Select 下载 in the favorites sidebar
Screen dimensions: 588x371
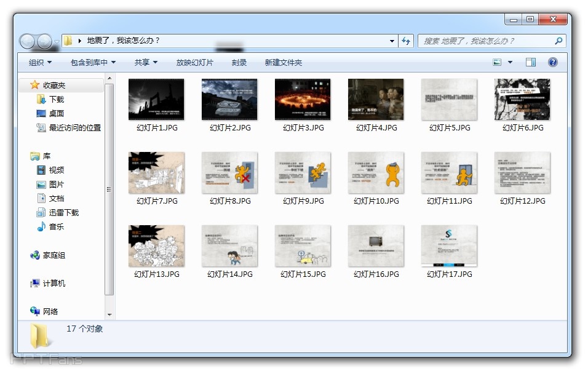[56, 99]
